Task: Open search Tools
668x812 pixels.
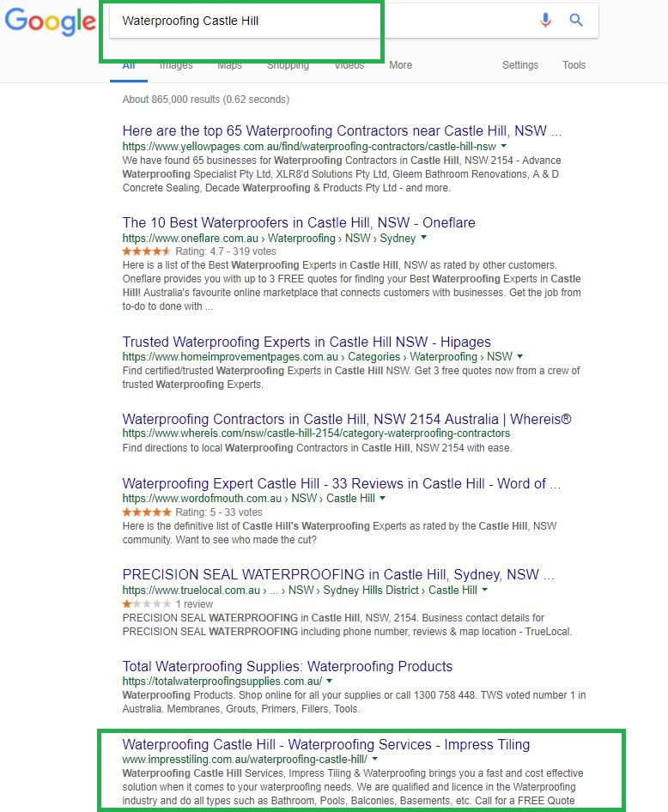Action: pos(574,65)
